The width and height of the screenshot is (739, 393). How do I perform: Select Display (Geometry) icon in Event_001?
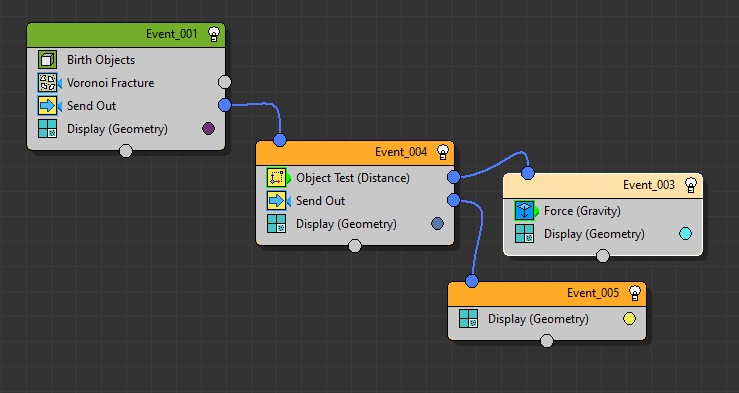(x=48, y=129)
